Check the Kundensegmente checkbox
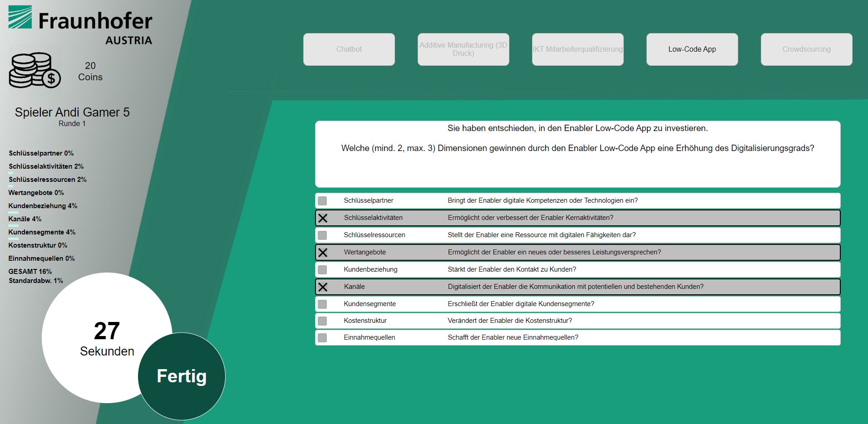Viewport: 868px width, 424px height. pyautogui.click(x=322, y=304)
